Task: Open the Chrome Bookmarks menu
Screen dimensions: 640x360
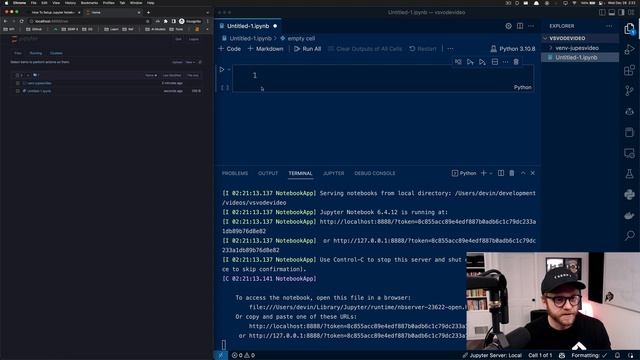Action: (89, 2)
